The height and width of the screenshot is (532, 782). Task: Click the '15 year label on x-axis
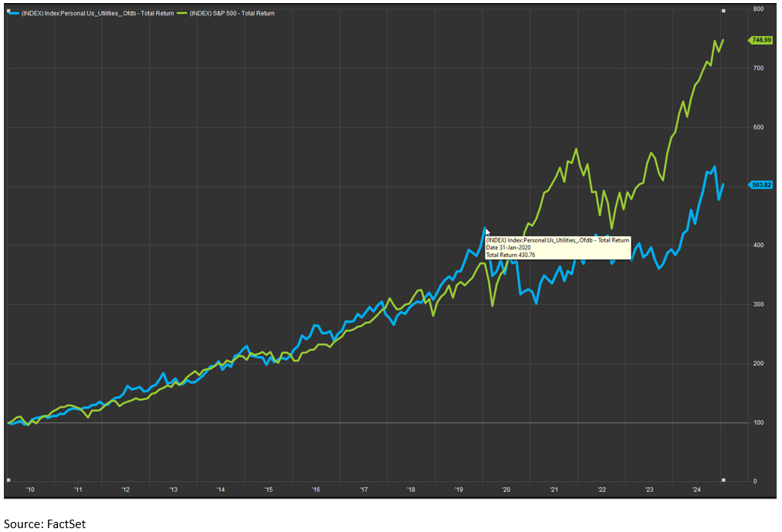(x=268, y=490)
